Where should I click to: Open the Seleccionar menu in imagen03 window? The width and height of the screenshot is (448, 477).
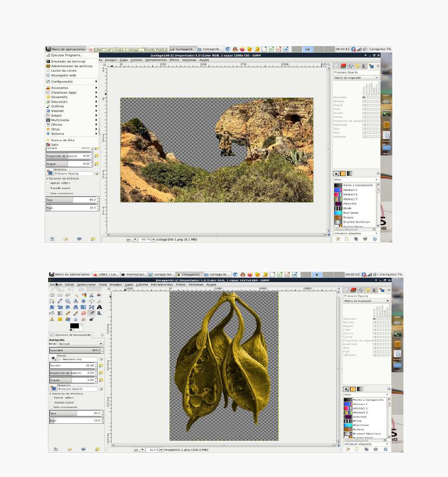(86, 285)
